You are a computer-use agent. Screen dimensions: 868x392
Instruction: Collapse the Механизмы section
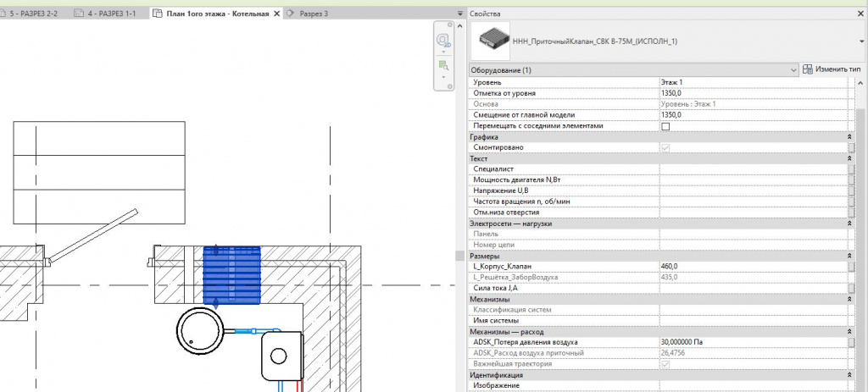point(849,299)
